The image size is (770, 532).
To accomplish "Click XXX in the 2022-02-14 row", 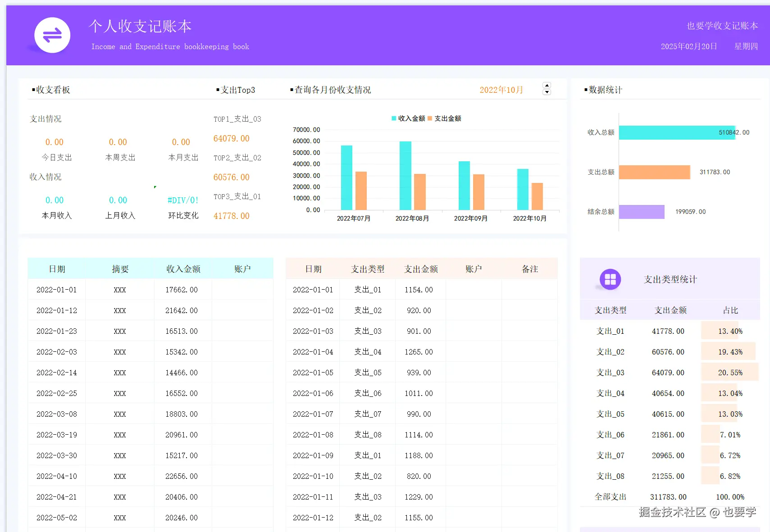I will point(120,373).
